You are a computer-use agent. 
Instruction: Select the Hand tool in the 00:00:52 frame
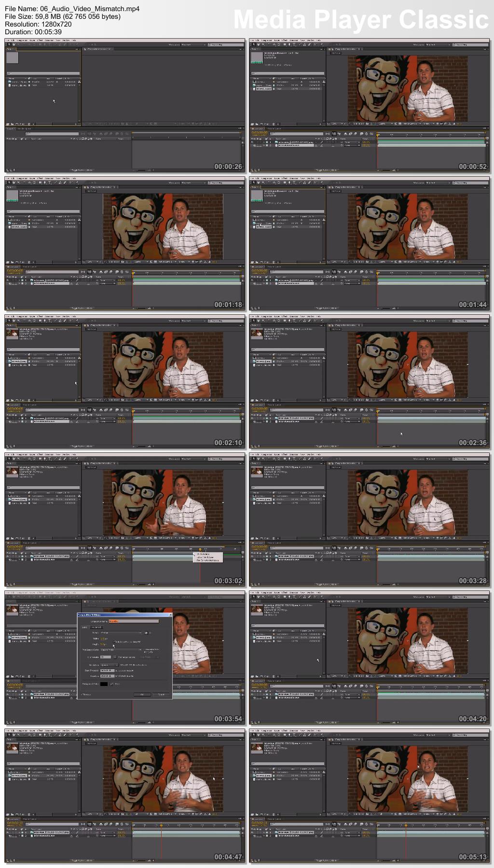[x=259, y=44]
